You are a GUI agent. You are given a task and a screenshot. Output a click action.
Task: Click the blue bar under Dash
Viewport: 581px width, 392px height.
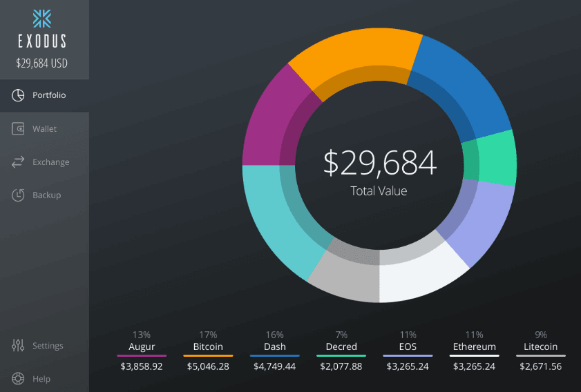coord(274,355)
